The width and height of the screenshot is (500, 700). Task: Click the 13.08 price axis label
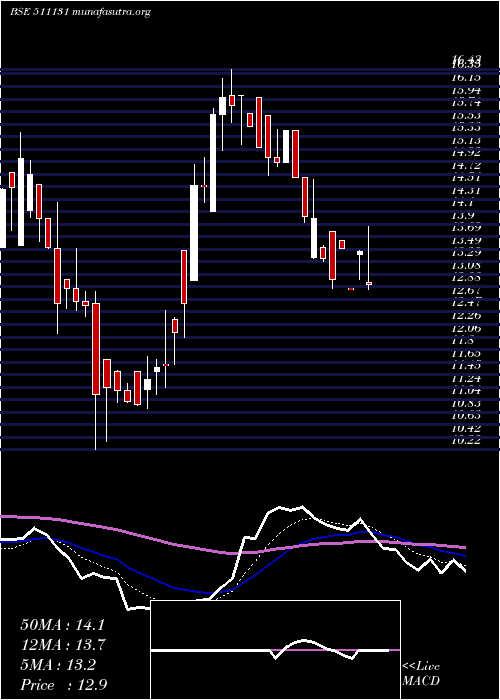(x=466, y=266)
